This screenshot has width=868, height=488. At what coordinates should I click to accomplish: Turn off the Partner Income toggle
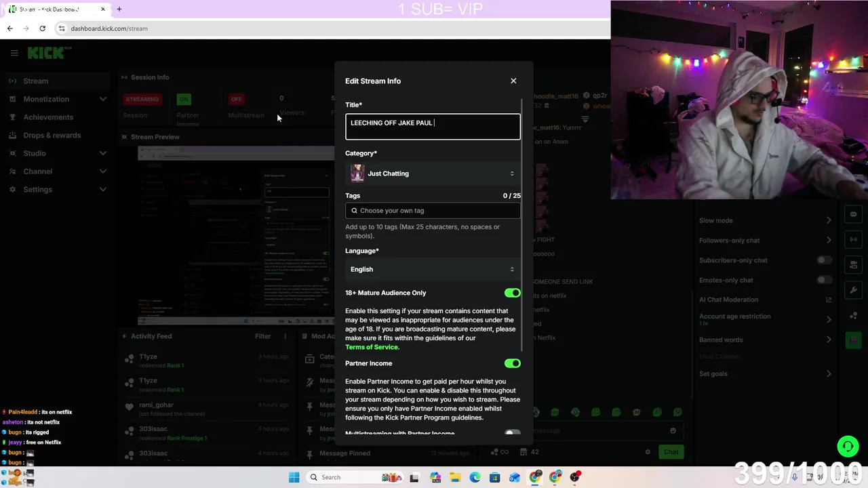pyautogui.click(x=513, y=363)
